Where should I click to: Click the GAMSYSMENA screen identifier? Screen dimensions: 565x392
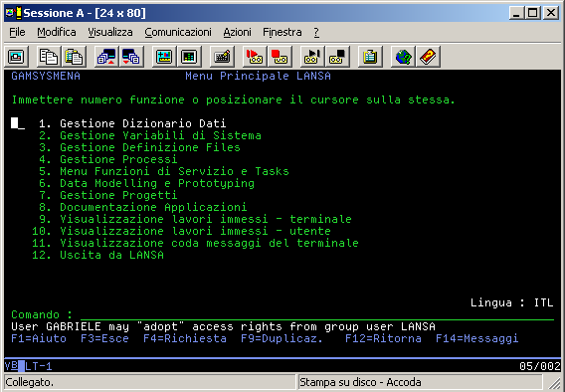(x=46, y=76)
